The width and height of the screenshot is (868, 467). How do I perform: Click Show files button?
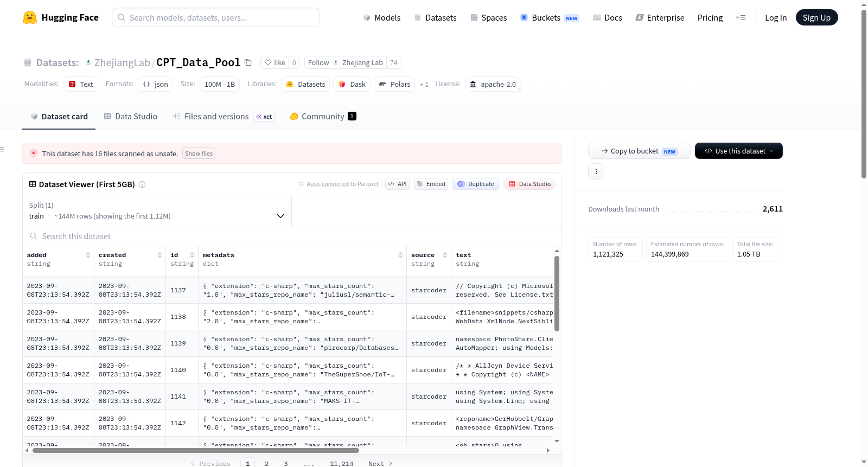[x=199, y=153]
